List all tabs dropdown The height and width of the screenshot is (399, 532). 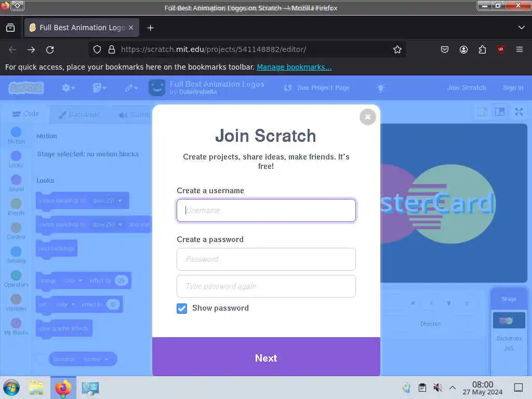coord(522,28)
